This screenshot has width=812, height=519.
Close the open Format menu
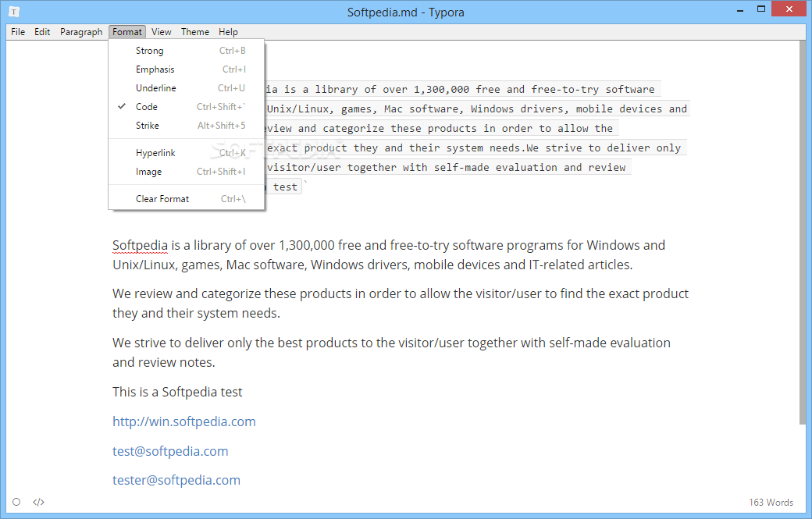pos(126,32)
